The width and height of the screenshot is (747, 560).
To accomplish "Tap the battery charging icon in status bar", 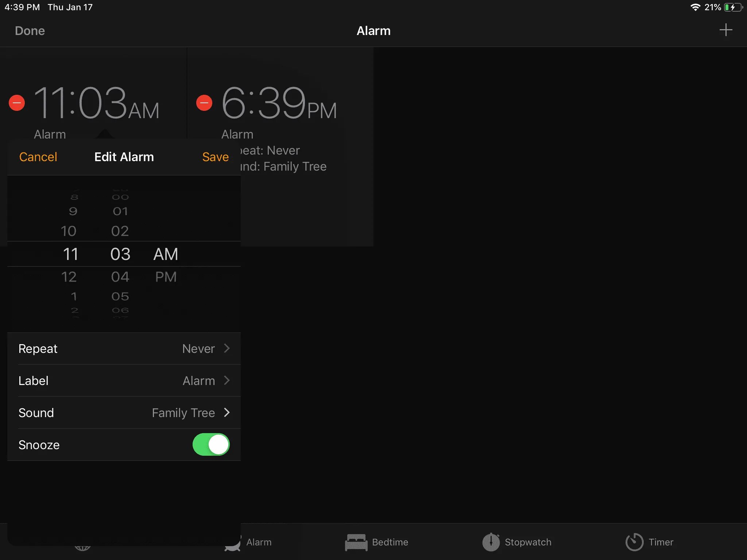I will (x=733, y=7).
